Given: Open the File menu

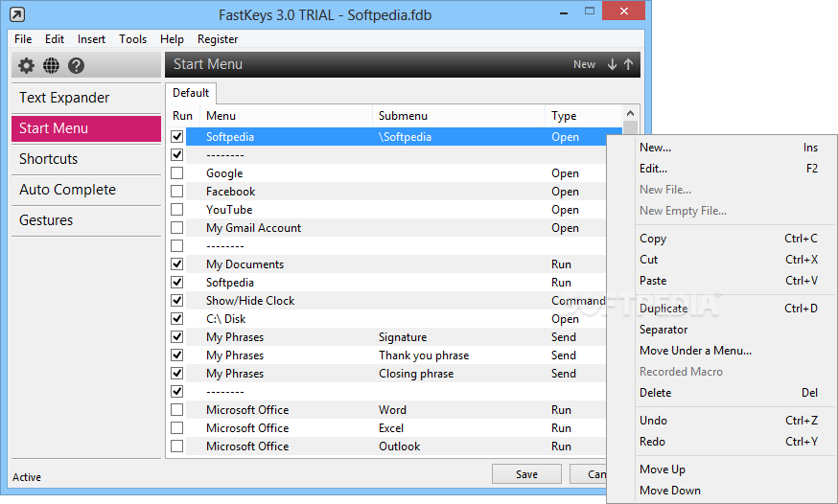Looking at the screenshot, I should (x=23, y=39).
